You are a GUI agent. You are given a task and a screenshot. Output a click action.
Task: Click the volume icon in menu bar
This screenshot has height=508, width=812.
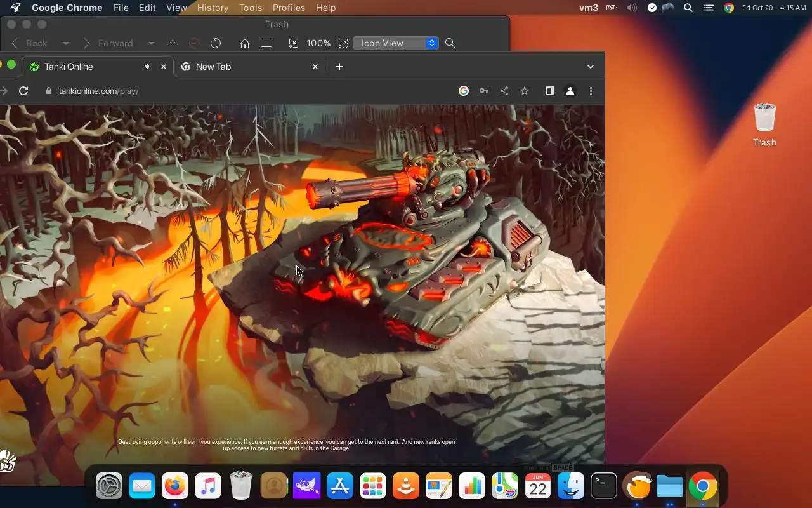pyautogui.click(x=631, y=8)
